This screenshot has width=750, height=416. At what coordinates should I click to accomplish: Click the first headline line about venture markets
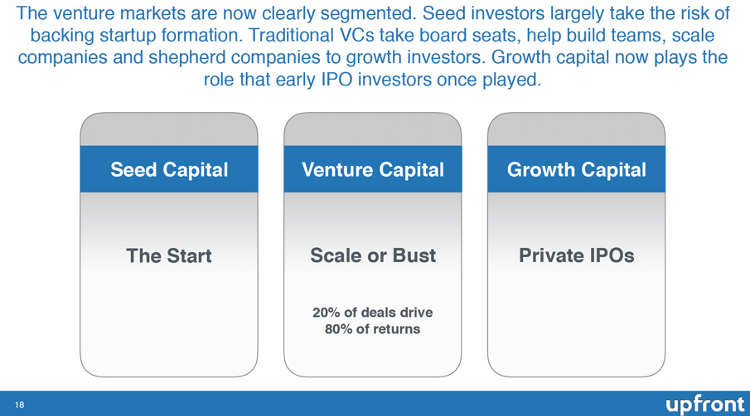pos(373,13)
